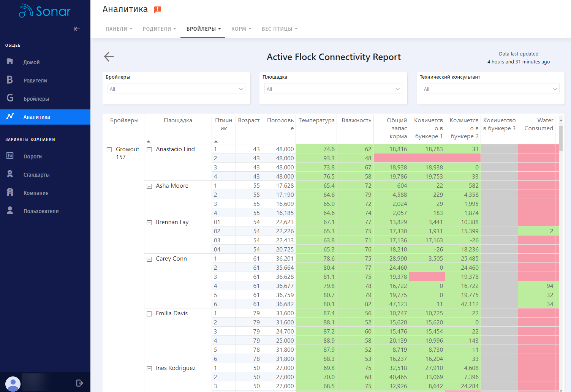Click the table vertical scrollbar
This screenshot has width=571, height=392.
(x=561, y=138)
